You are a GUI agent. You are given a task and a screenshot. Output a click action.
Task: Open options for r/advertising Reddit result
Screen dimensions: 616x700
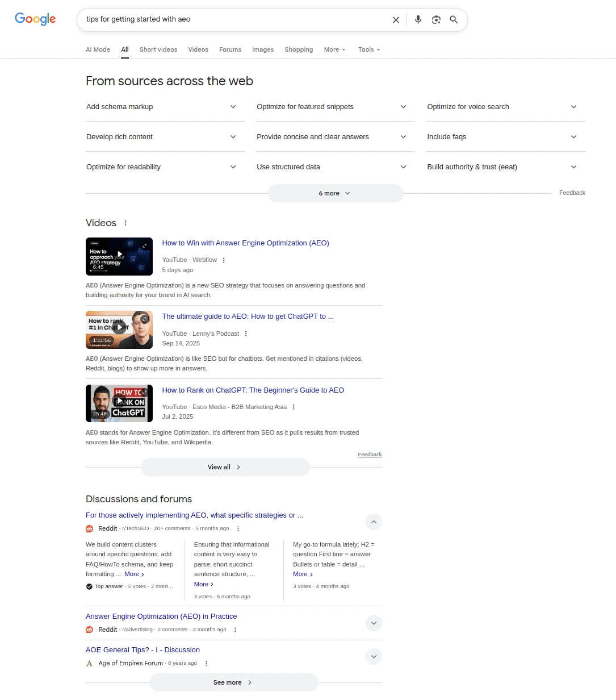click(235, 630)
